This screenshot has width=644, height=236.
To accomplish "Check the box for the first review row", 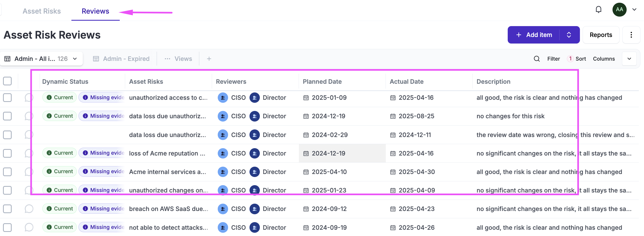I will tap(7, 98).
